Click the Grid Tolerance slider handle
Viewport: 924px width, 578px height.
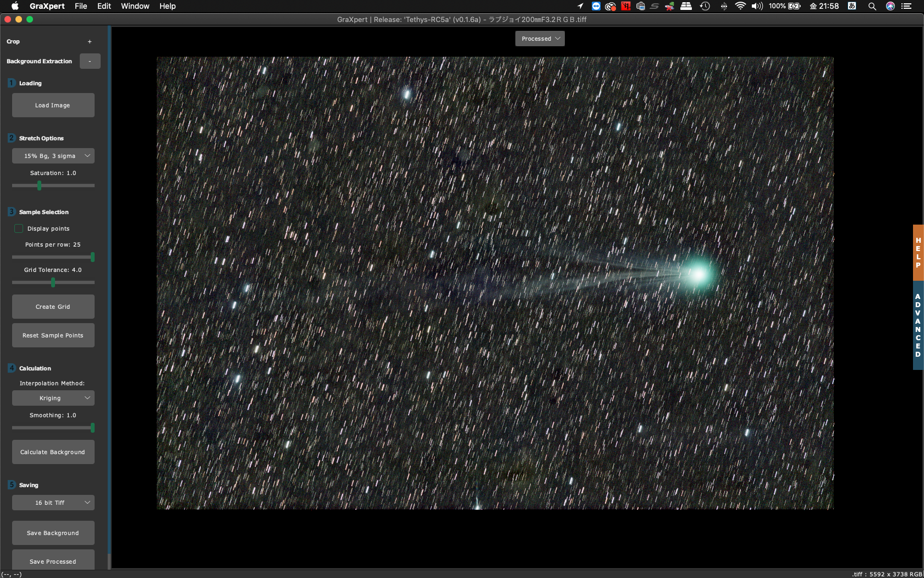click(x=53, y=282)
